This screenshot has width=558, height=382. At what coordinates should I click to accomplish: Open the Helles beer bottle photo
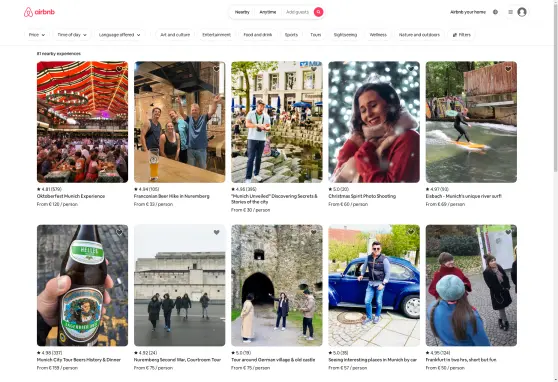pyautogui.click(x=82, y=285)
